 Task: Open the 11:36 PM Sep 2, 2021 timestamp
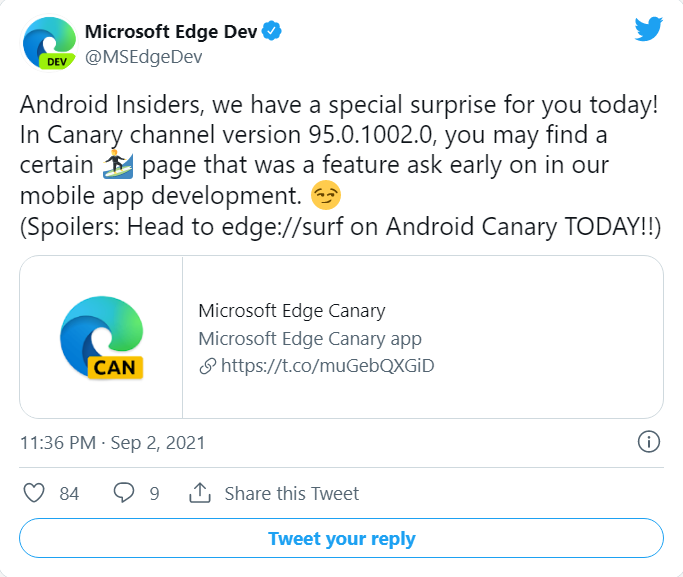click(112, 442)
